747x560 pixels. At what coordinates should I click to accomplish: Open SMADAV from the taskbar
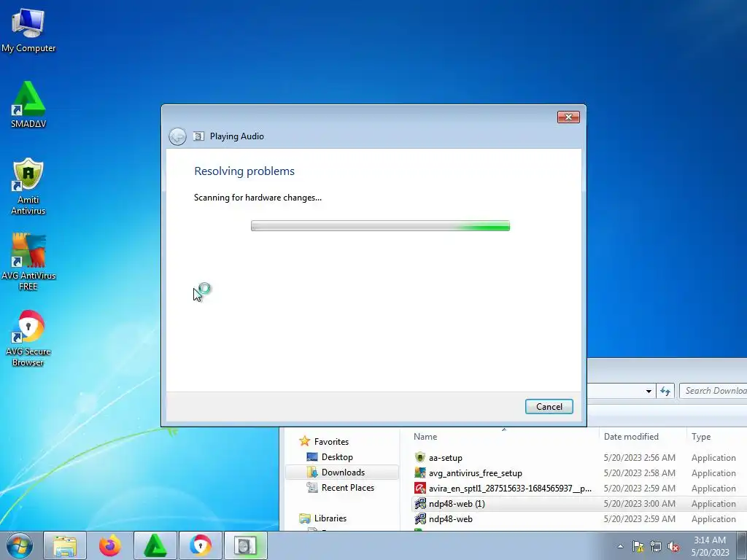click(155, 545)
